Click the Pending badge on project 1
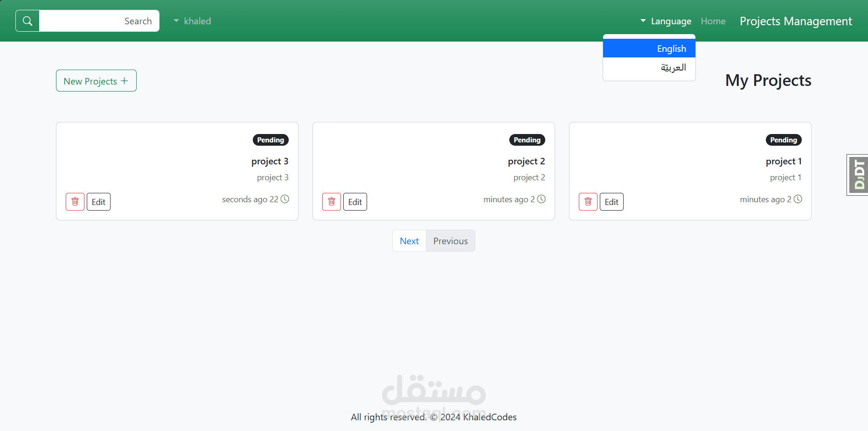Image resolution: width=868 pixels, height=431 pixels. click(x=784, y=140)
